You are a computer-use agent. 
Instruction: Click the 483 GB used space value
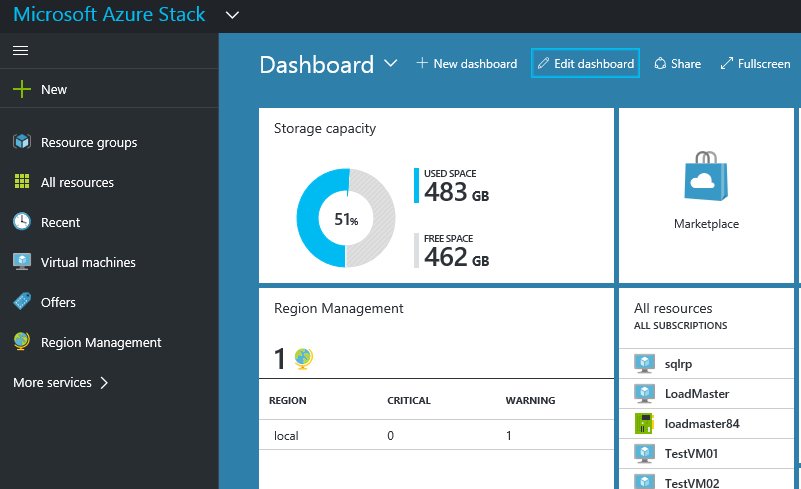[456, 192]
